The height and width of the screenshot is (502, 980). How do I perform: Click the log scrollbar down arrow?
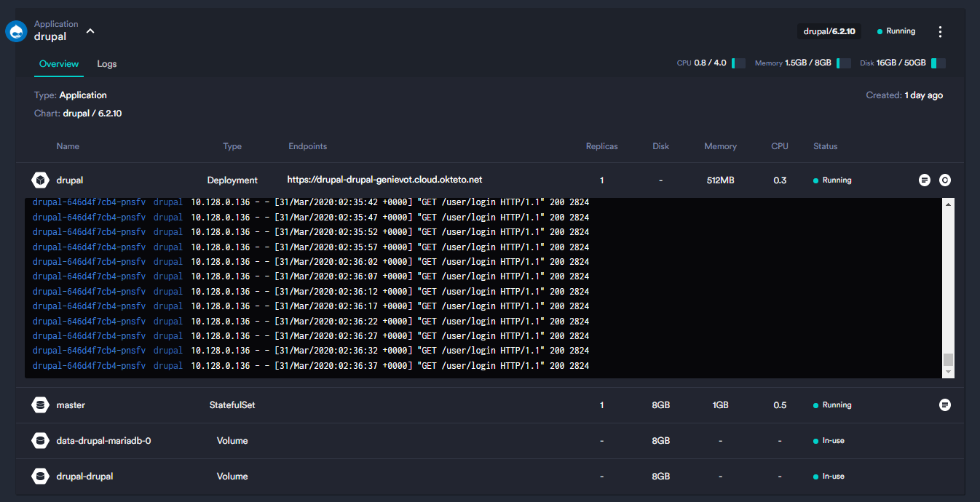[948, 372]
